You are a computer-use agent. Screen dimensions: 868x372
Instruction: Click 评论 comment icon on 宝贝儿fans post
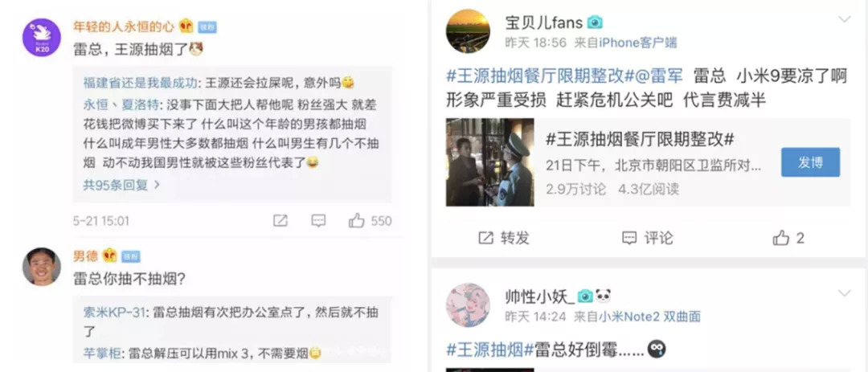click(x=629, y=238)
